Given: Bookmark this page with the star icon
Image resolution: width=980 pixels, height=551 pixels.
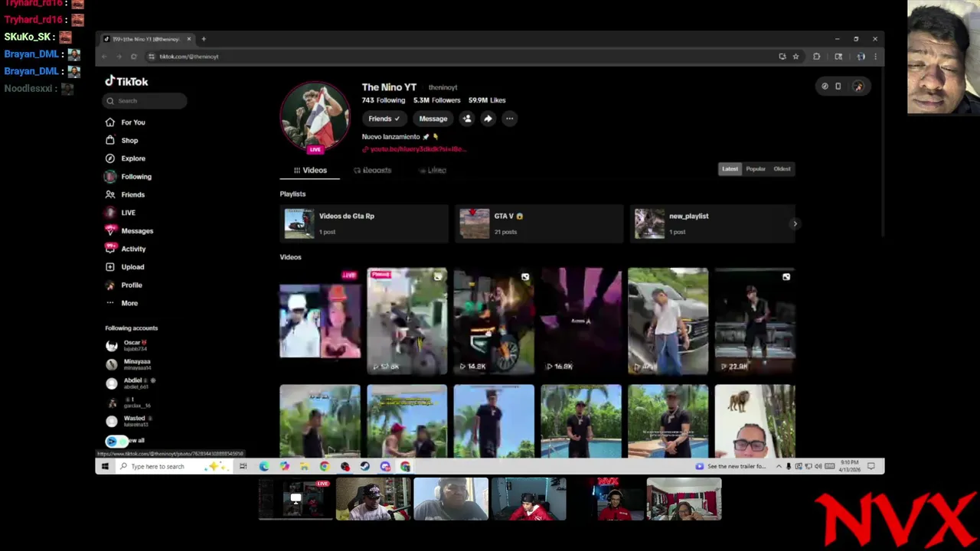Looking at the screenshot, I should pyautogui.click(x=795, y=57).
